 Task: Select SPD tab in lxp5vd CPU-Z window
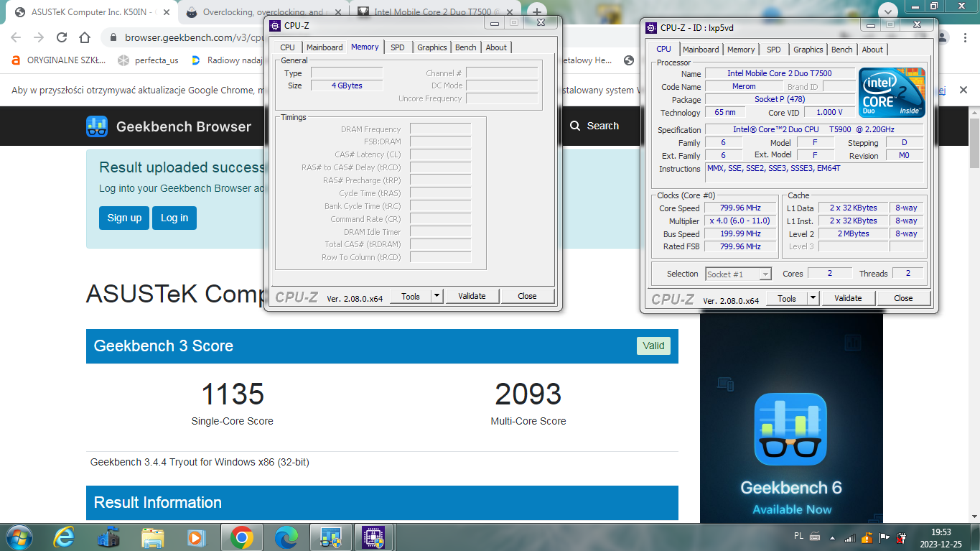point(774,50)
